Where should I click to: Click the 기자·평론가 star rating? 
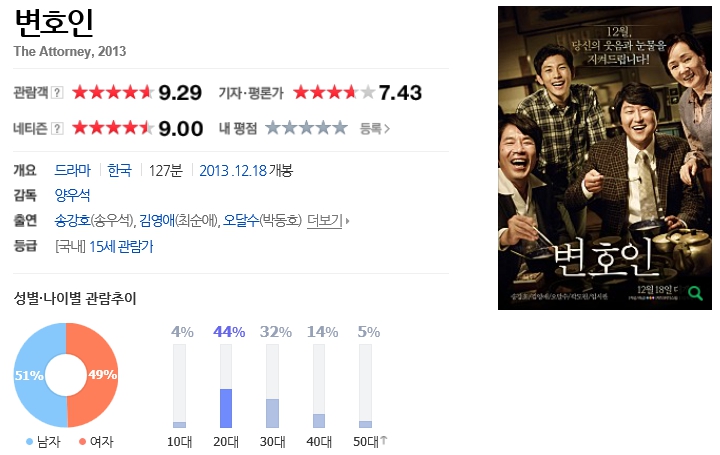coord(334,93)
